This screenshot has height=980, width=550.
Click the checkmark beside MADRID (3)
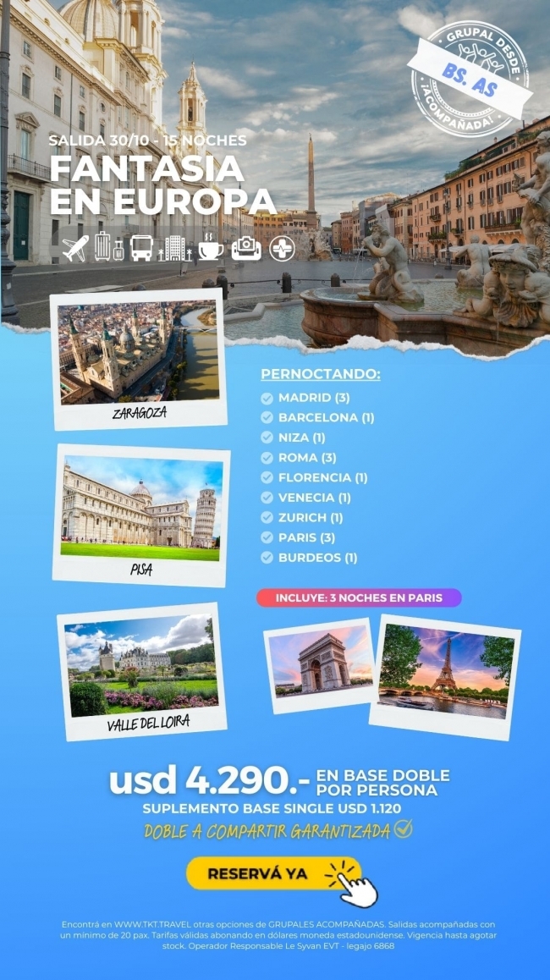pos(267,398)
